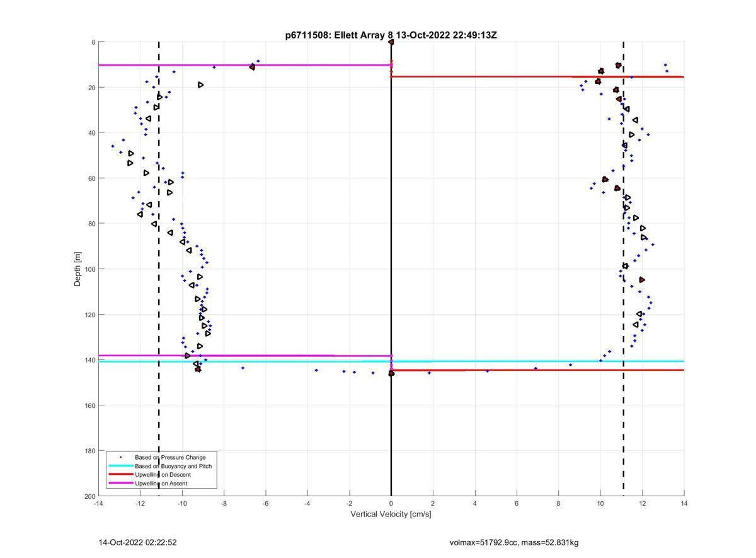Click the red triangle marker at zero depth
This screenshot has height=558, width=756.
pos(391,42)
